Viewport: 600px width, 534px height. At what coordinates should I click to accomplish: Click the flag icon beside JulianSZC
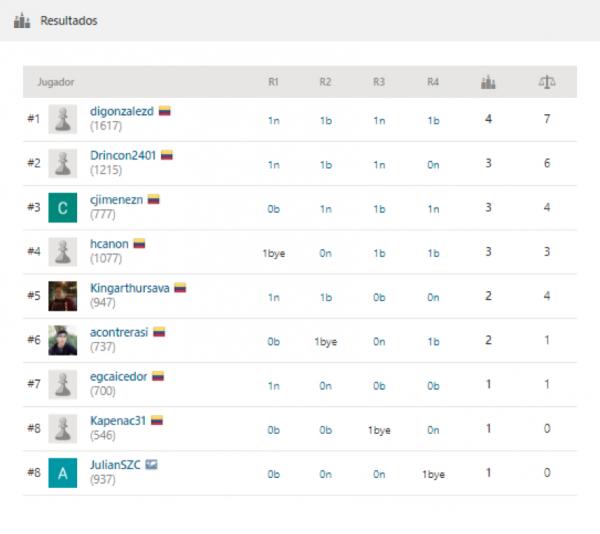coord(151,465)
